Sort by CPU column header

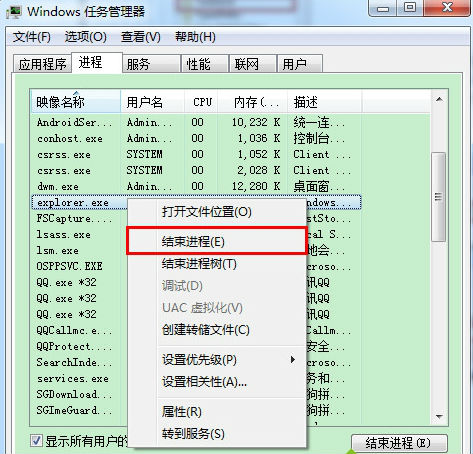point(201,102)
